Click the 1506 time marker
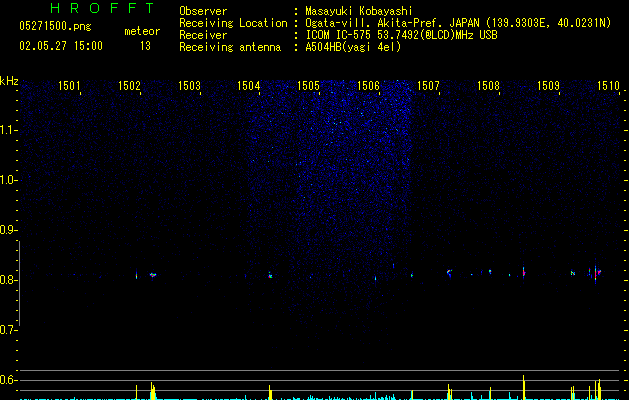The width and height of the screenshot is (629, 400). (368, 86)
